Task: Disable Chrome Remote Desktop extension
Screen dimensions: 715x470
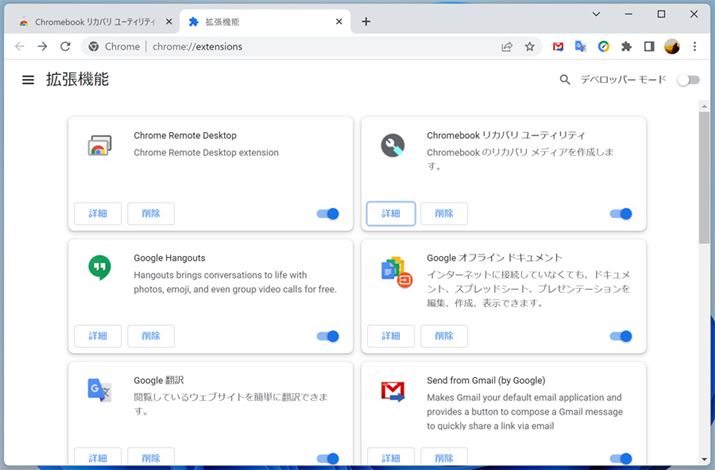Action: tap(328, 213)
